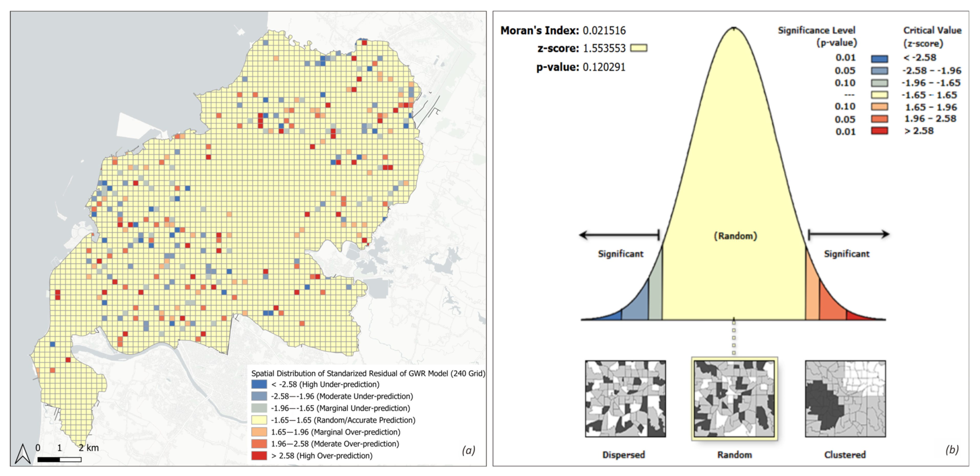Image resolution: width=980 pixels, height=476 pixels.
Task: Click the 2 km scale label
Action: [x=89, y=448]
